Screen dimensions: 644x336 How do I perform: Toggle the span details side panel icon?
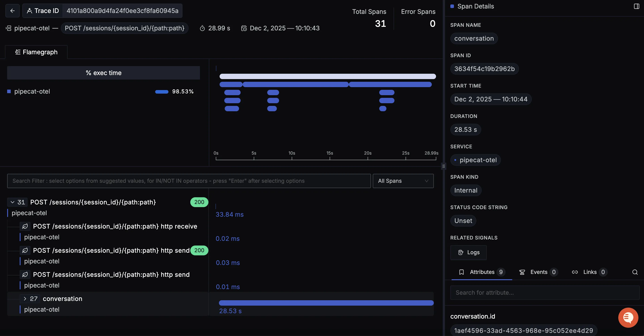tap(636, 6)
